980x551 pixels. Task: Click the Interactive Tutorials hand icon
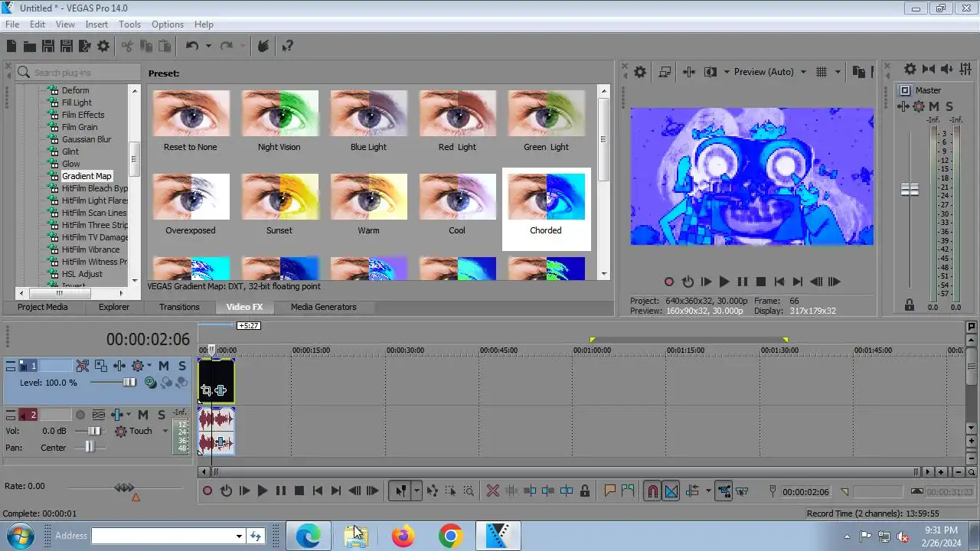tap(263, 47)
